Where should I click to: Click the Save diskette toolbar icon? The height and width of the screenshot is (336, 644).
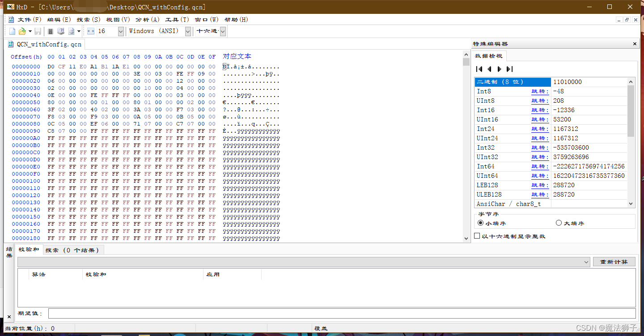tap(38, 31)
